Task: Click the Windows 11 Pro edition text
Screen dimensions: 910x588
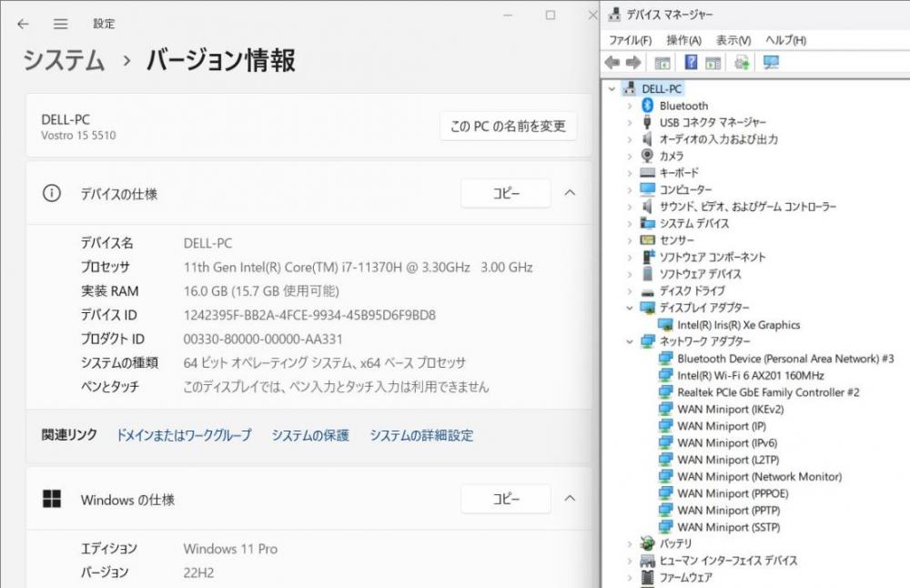Action: click(230, 549)
